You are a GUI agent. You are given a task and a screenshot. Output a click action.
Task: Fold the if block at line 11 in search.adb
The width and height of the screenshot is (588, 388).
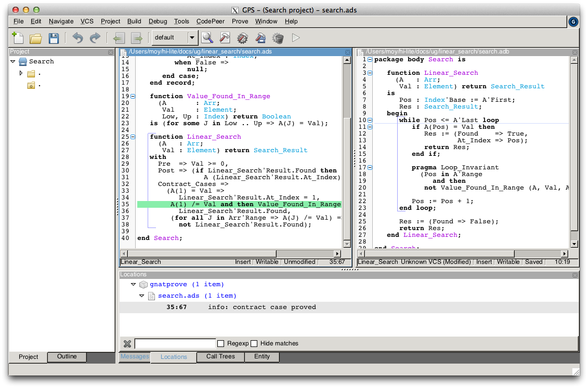pos(370,127)
